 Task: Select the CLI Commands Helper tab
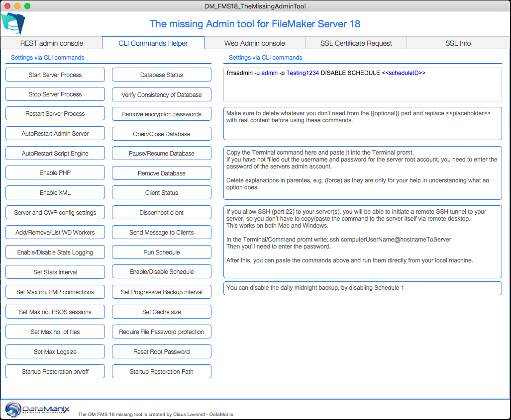[153, 43]
